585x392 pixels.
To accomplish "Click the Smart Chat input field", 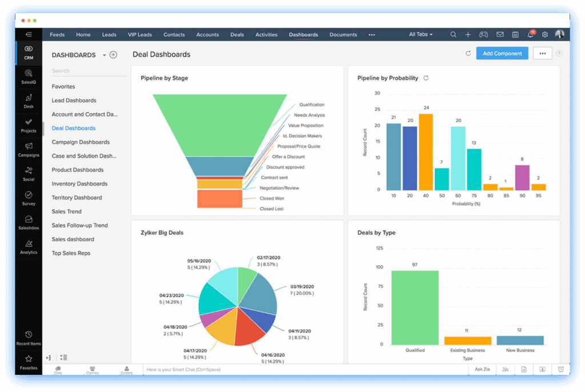I will (x=305, y=370).
